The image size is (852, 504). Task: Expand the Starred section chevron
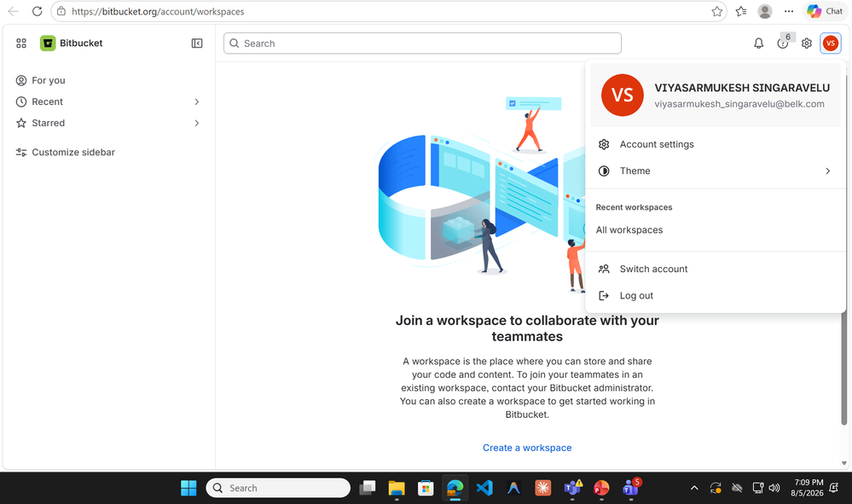(197, 123)
